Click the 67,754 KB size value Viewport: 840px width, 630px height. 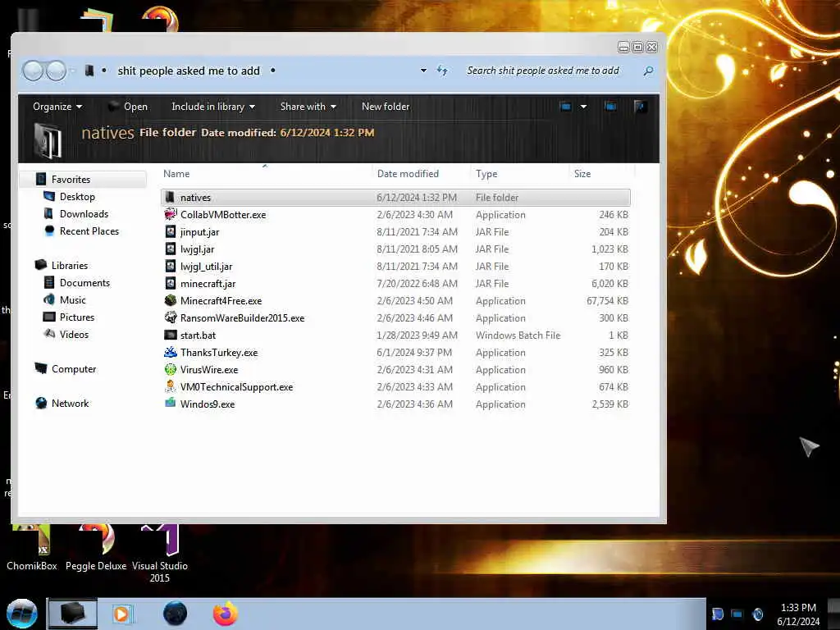[607, 300]
